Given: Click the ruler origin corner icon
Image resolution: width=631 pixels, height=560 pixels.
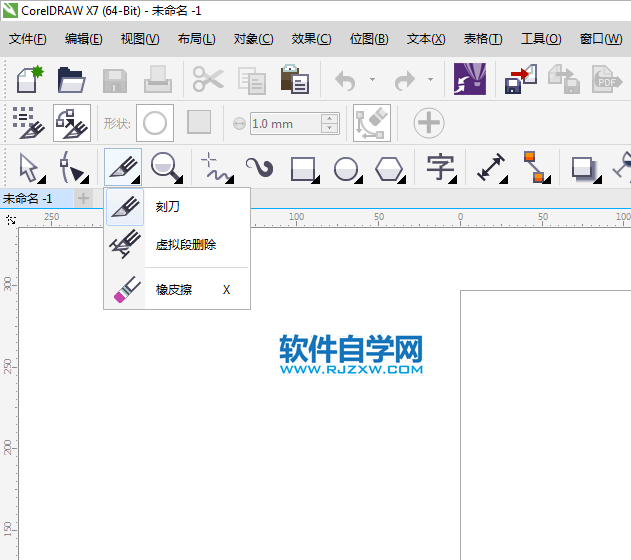Looking at the screenshot, I should tap(11, 220).
